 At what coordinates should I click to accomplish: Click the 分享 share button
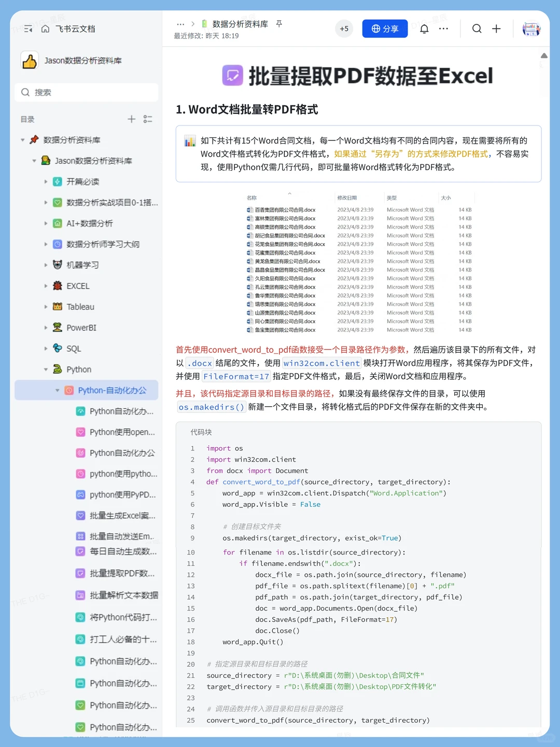point(385,29)
